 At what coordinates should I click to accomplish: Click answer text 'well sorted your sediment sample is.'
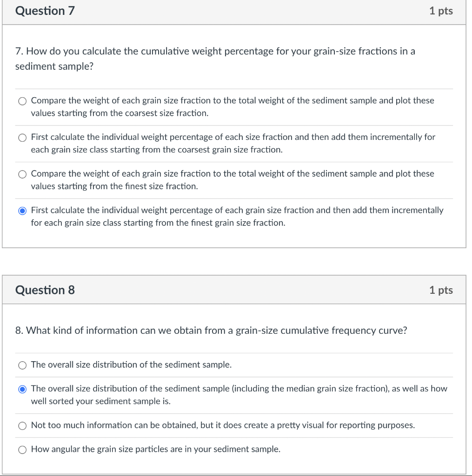click(101, 401)
